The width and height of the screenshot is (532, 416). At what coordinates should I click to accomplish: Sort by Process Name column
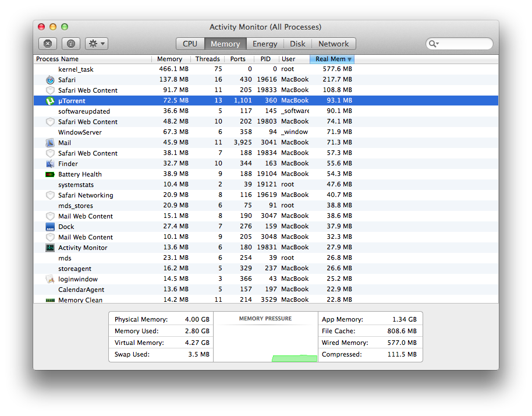coord(93,59)
